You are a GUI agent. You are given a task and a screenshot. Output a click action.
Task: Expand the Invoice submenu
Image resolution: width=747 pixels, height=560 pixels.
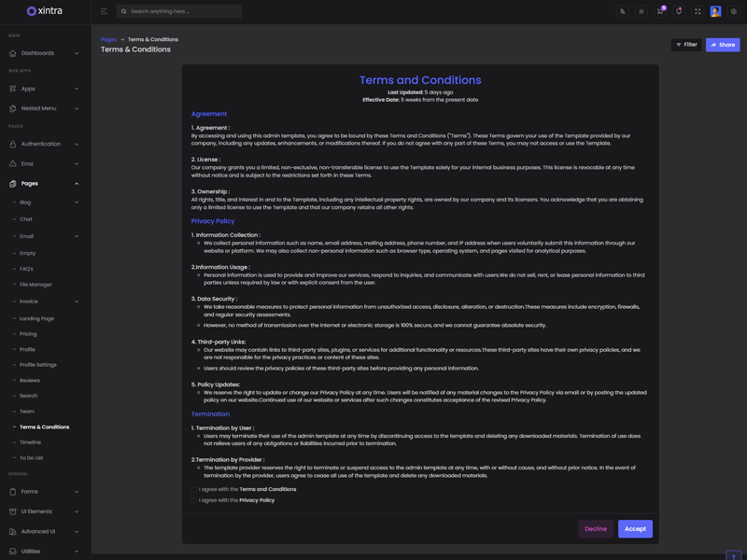45,301
